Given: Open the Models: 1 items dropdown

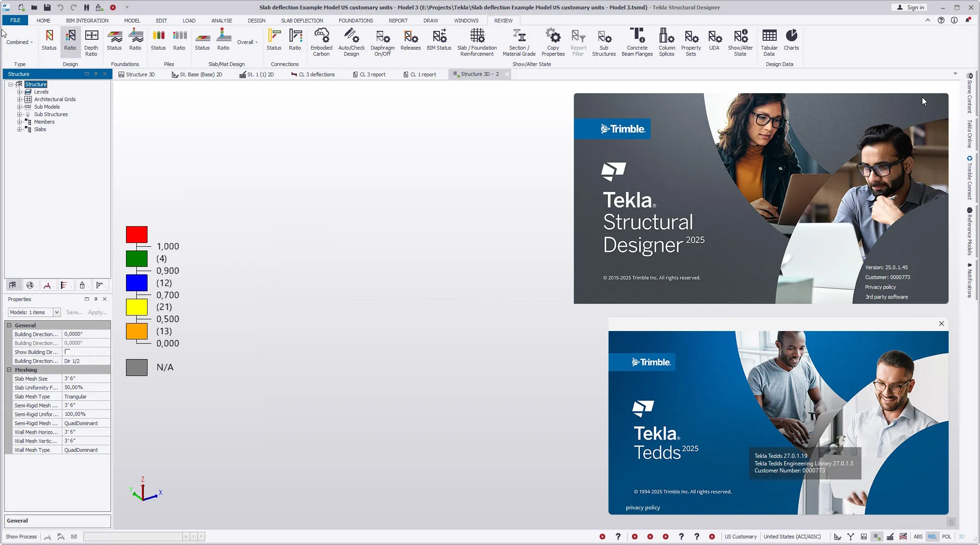Looking at the screenshot, I should [x=34, y=312].
